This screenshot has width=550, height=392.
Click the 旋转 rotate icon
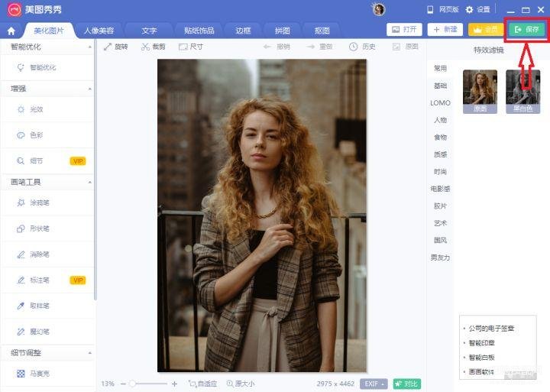coord(116,47)
